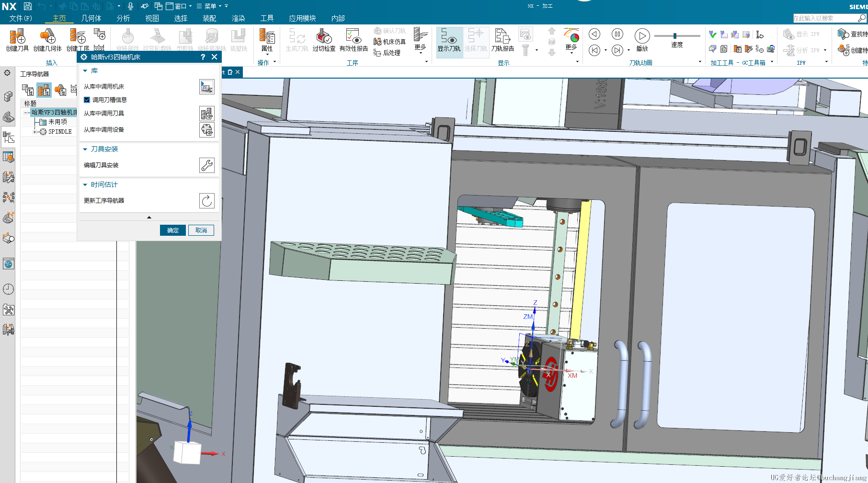Expand the 更多 dropdown in 显示 group
The image size is (868, 483).
[x=571, y=41]
